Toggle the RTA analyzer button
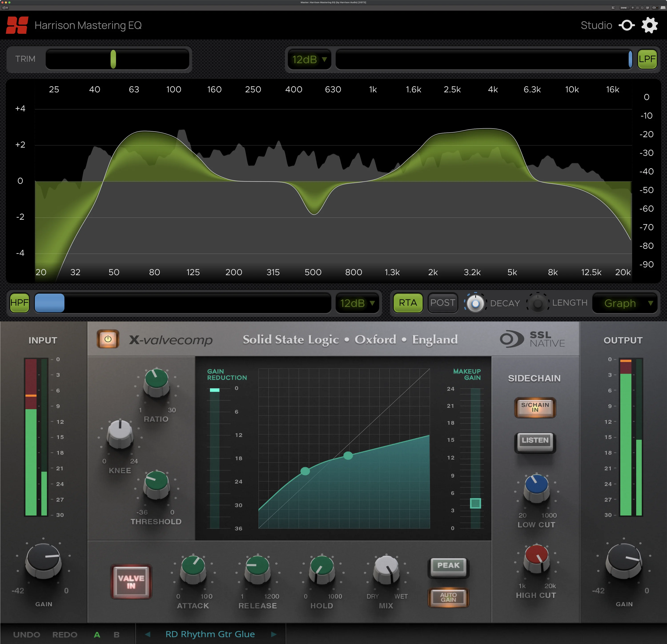Image resolution: width=667 pixels, height=644 pixels. point(408,303)
